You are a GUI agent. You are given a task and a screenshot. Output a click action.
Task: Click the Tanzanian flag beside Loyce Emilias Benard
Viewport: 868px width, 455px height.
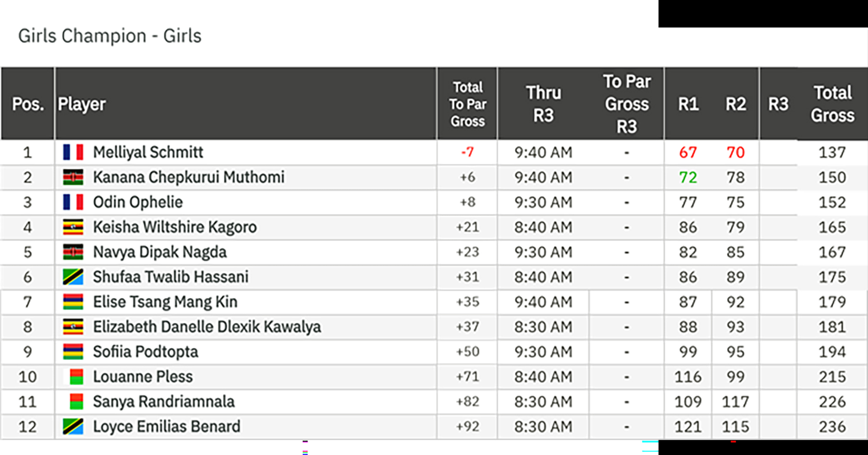click(x=73, y=427)
